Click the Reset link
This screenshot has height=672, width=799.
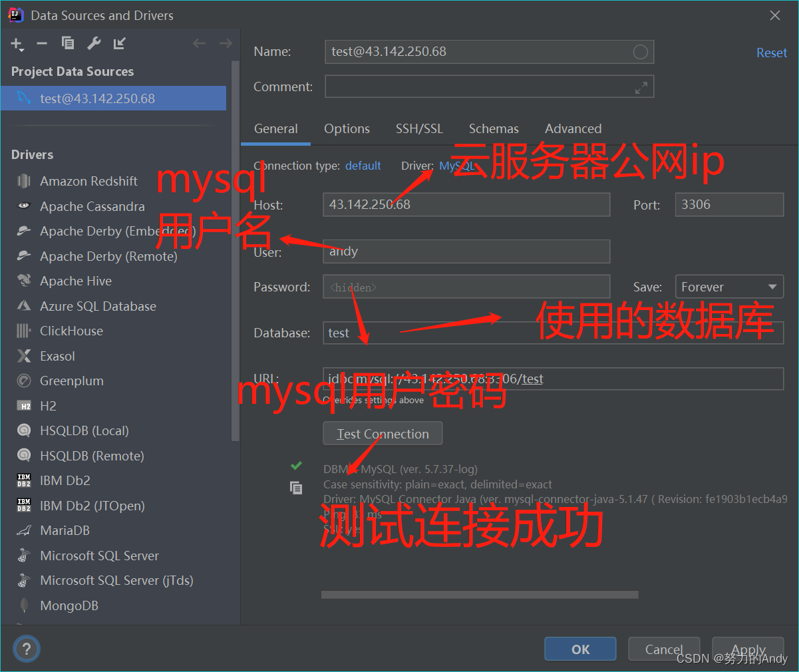(772, 53)
